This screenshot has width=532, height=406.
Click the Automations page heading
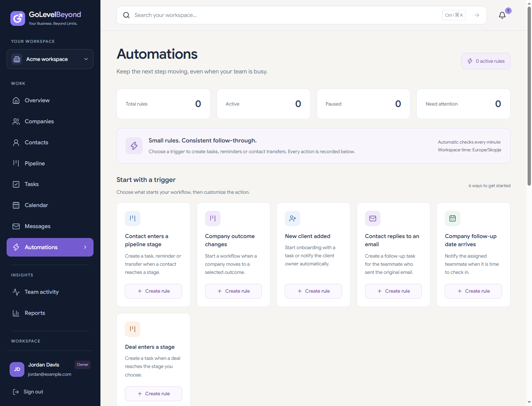coord(157,54)
